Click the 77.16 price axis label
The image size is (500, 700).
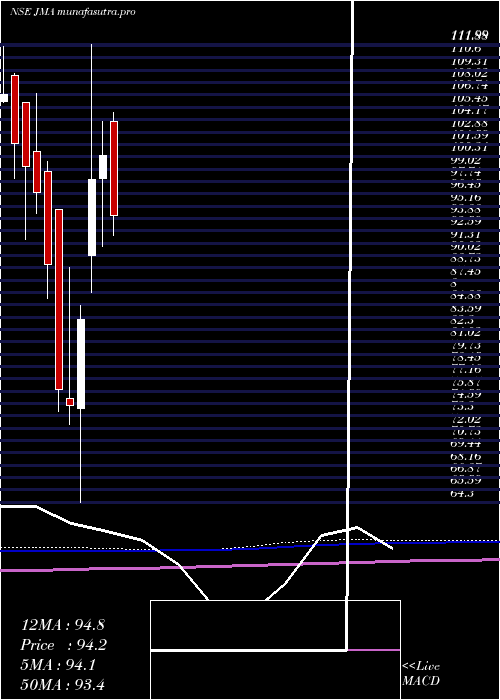pos(468,370)
